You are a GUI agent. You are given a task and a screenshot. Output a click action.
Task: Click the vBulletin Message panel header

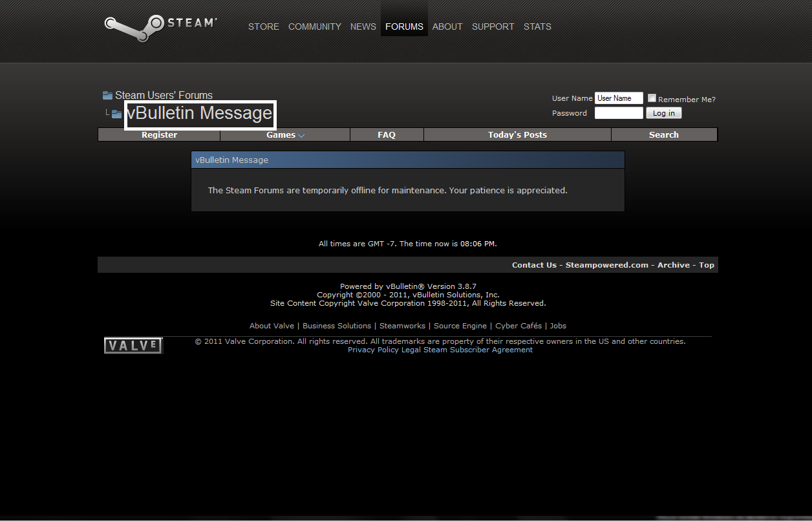pos(408,160)
